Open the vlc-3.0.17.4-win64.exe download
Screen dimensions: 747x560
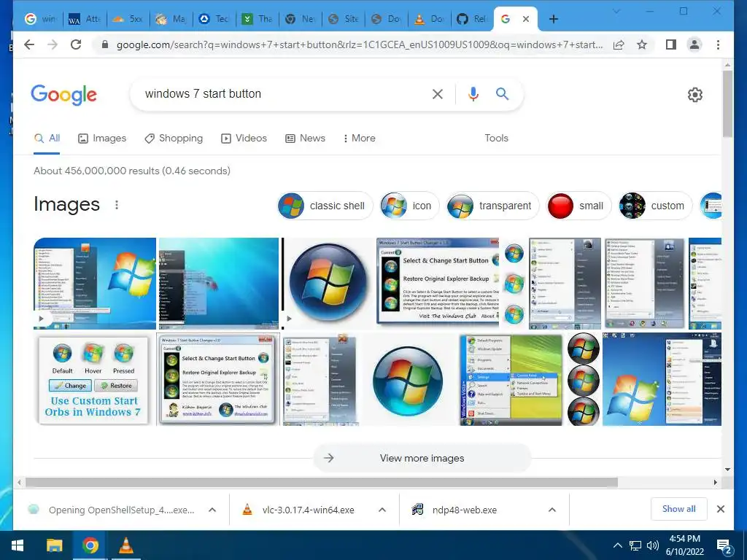click(308, 510)
